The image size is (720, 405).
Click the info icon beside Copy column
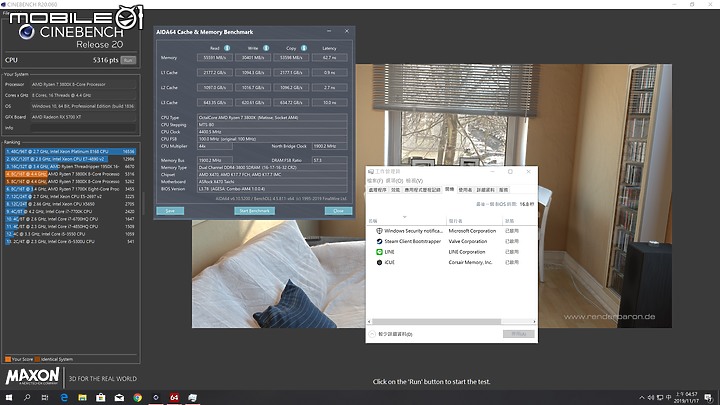304,48
